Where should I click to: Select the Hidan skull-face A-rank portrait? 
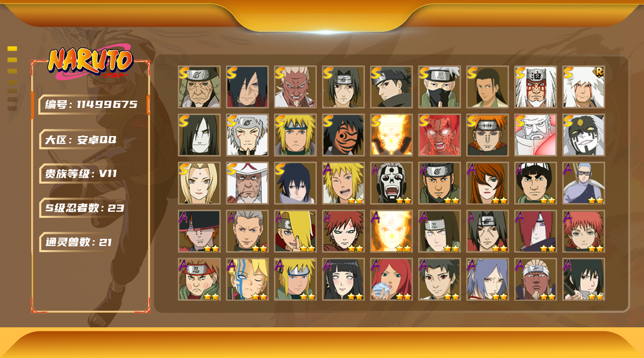point(392,183)
